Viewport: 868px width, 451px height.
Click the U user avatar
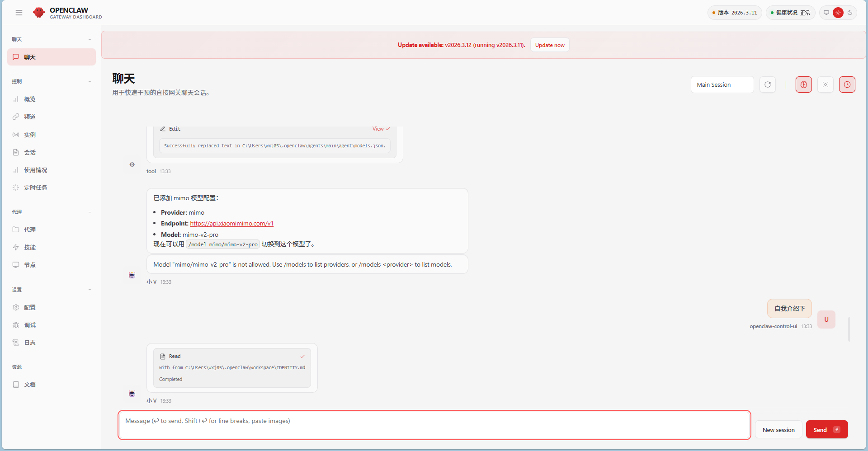coord(826,319)
